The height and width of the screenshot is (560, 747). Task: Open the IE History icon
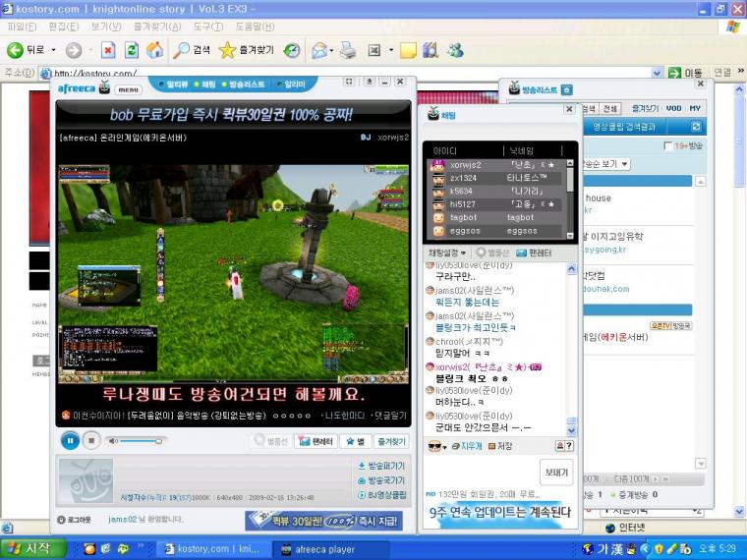point(292,50)
